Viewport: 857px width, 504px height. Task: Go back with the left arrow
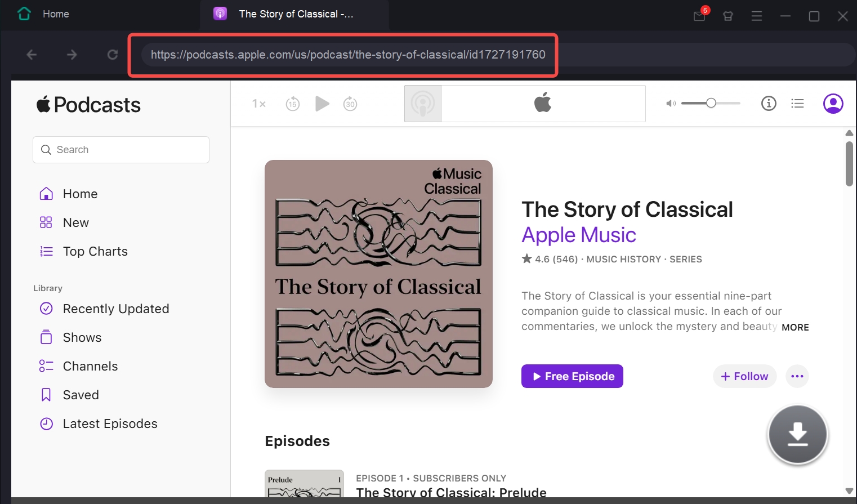coord(32,55)
